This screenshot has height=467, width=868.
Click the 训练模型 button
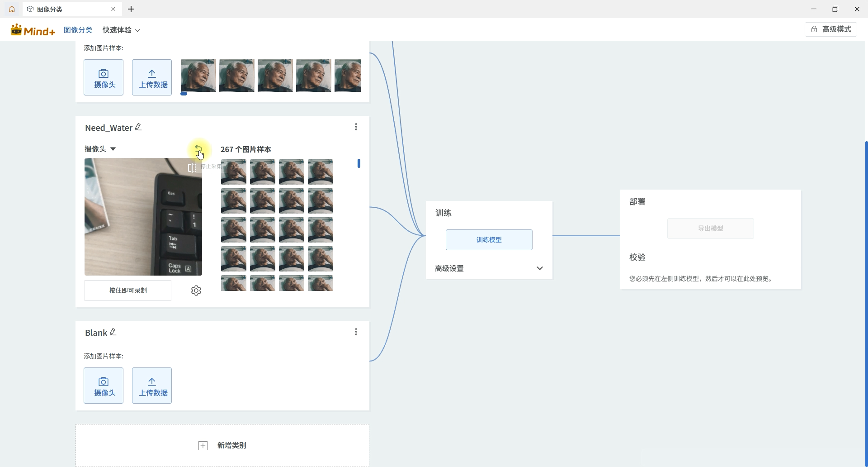pos(489,240)
